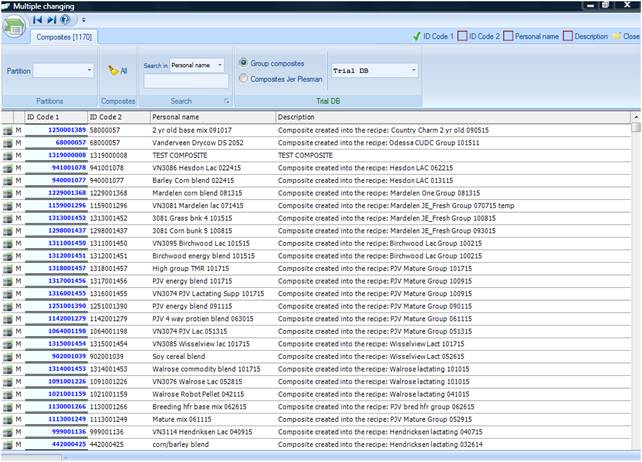Click the round application menu orb
This screenshot has width=642, height=462.
pyautogui.click(x=14, y=27)
